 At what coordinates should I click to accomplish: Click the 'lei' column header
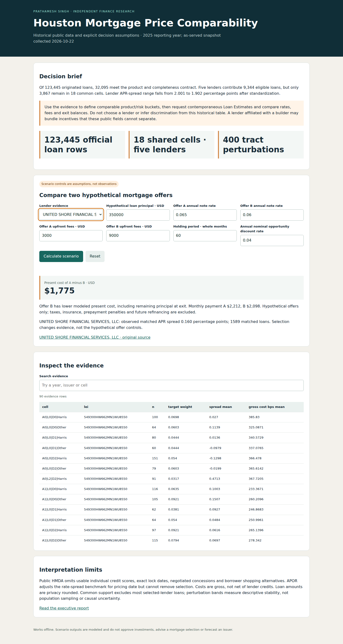[x=86, y=407]
